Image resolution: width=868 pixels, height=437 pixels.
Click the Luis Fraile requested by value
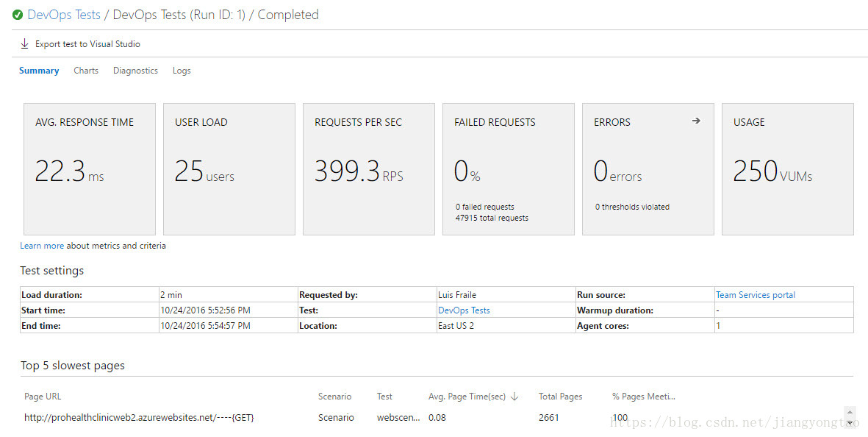pos(456,295)
